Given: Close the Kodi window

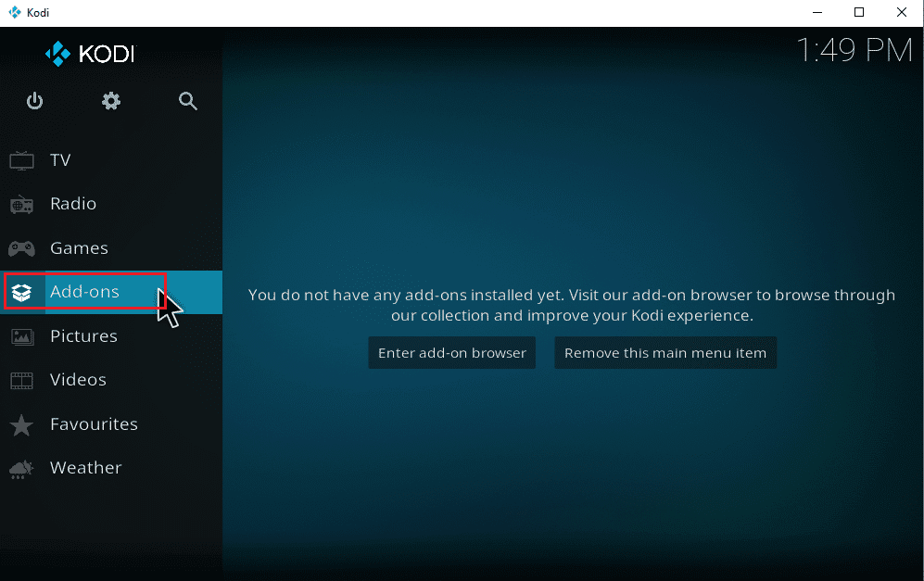Looking at the screenshot, I should click(x=902, y=12).
